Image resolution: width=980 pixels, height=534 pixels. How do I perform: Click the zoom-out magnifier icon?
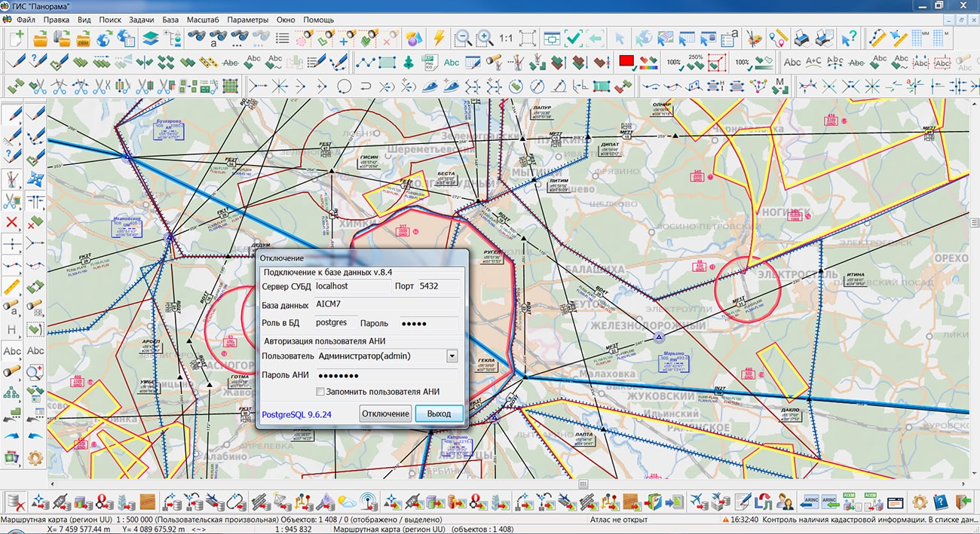click(x=462, y=38)
